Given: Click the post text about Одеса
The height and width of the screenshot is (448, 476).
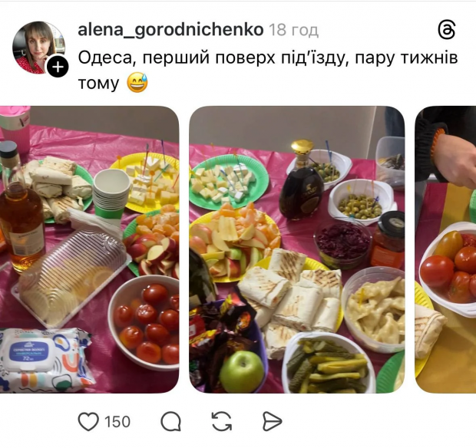Looking at the screenshot, I should [268, 70].
